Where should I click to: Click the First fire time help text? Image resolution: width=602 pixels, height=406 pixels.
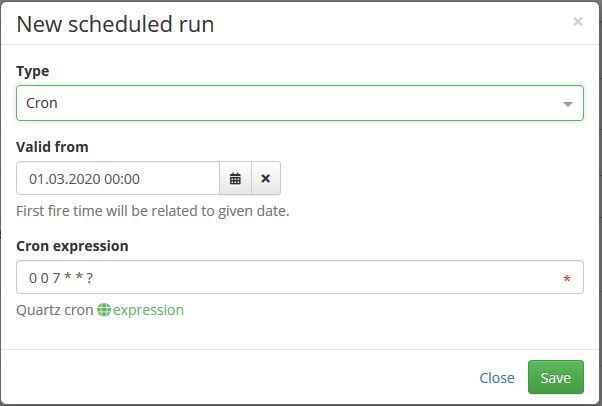[x=153, y=211]
